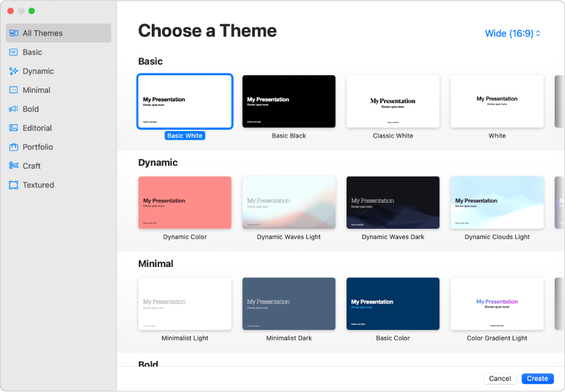565x392 pixels.
Task: Click the Portfolio category label
Action: click(38, 147)
